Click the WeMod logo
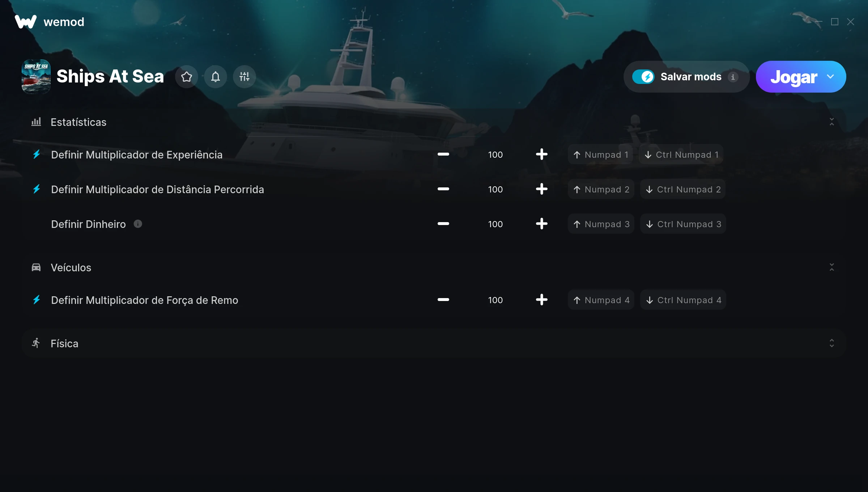This screenshot has height=492, width=868. 26,22
